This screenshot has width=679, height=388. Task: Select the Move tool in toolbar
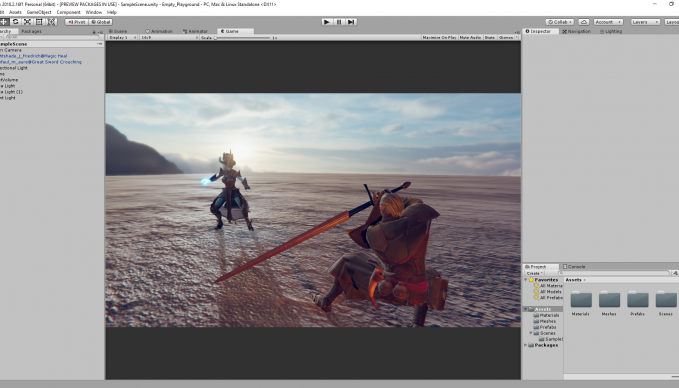pos(4,22)
